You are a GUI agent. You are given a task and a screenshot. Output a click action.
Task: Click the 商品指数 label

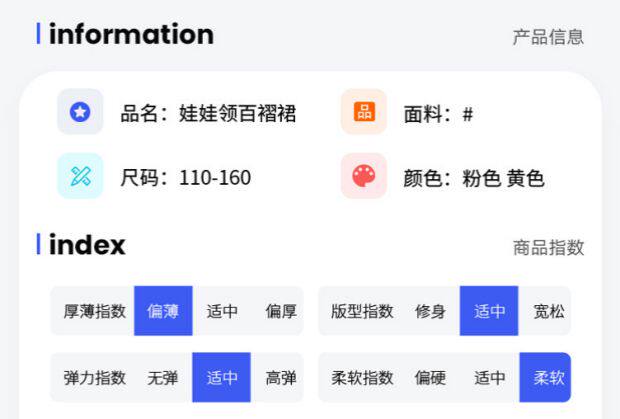548,247
